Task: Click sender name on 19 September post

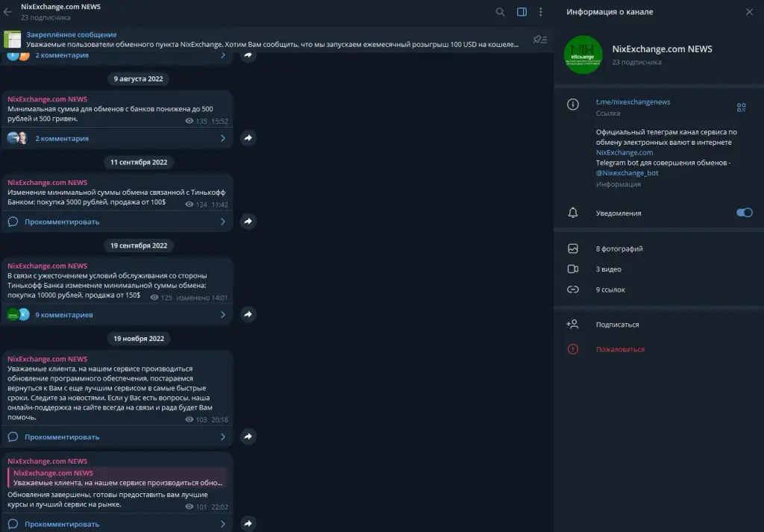Action: coord(47,266)
